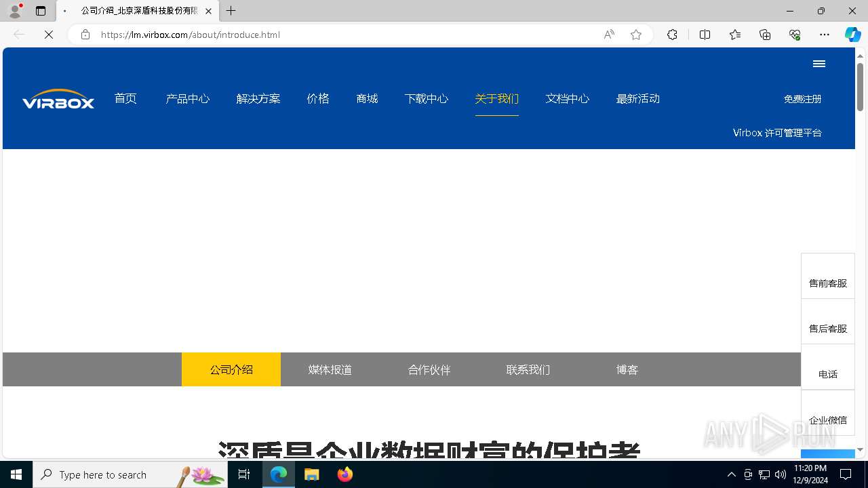View site information lock icon
868x488 pixels.
click(x=85, y=35)
